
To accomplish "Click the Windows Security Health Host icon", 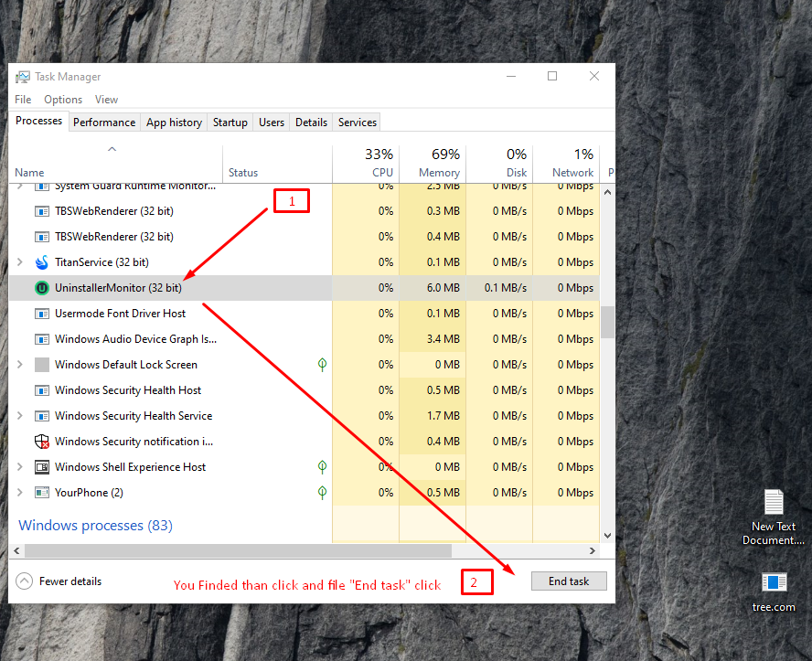I will pos(42,390).
